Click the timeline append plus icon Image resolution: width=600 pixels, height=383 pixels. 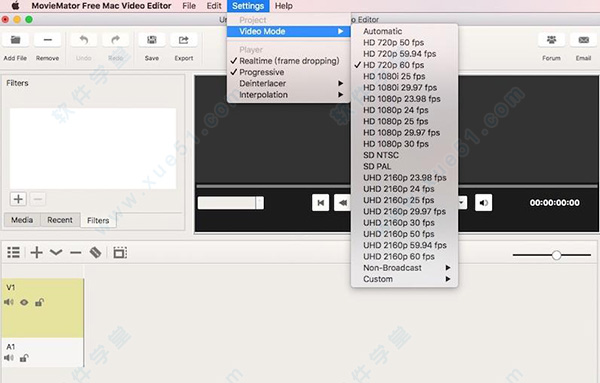(36, 253)
